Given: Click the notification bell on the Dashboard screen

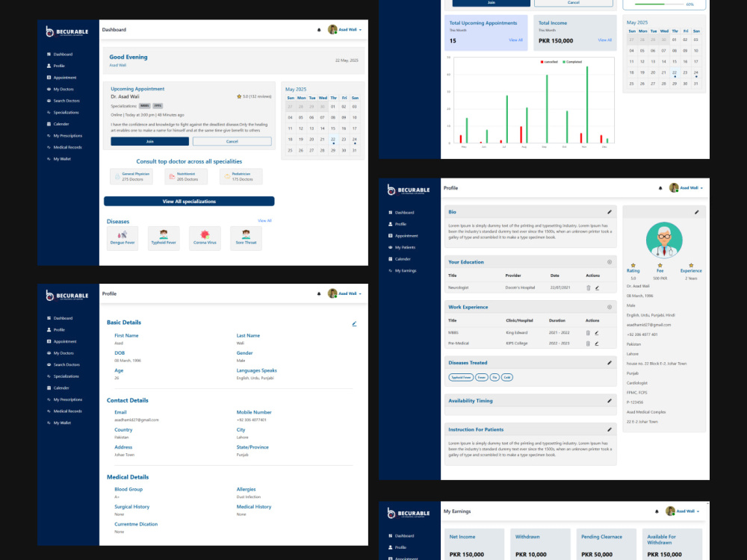Looking at the screenshot, I should (x=319, y=30).
